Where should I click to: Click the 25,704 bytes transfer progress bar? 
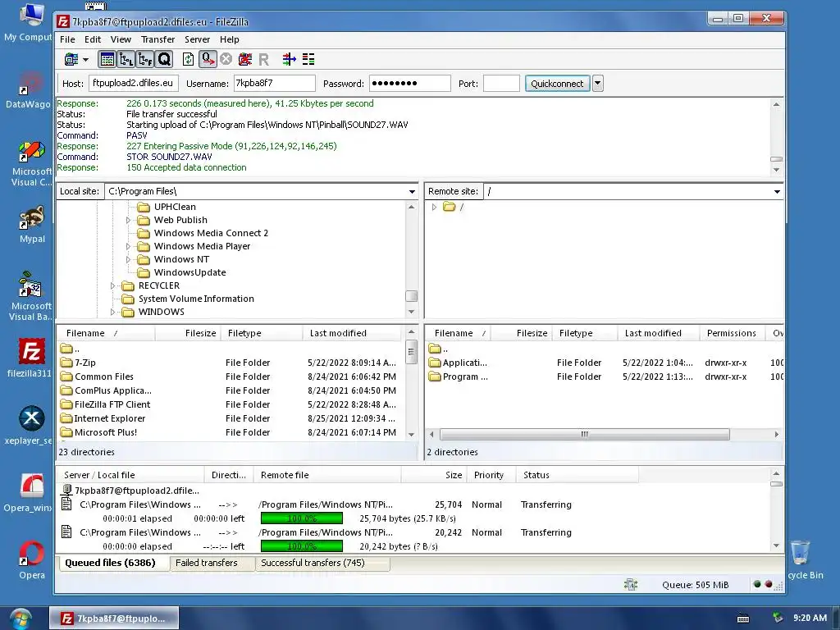pyautogui.click(x=302, y=518)
